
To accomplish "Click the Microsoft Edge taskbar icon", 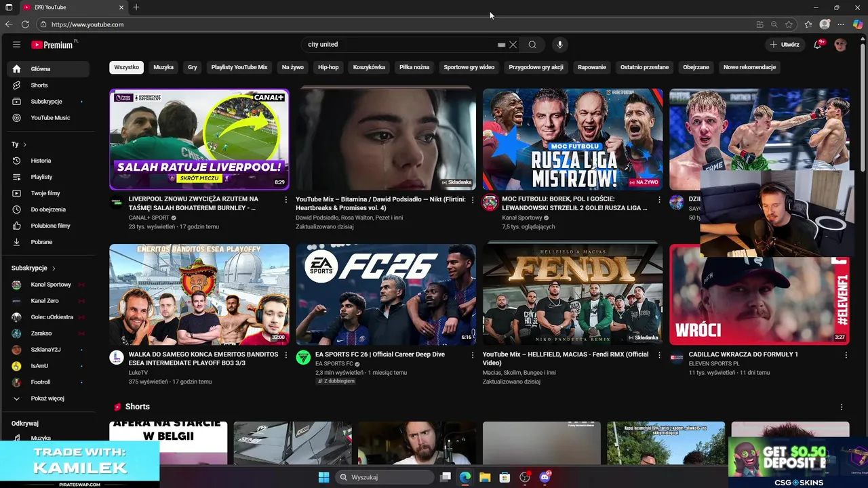I will [465, 477].
